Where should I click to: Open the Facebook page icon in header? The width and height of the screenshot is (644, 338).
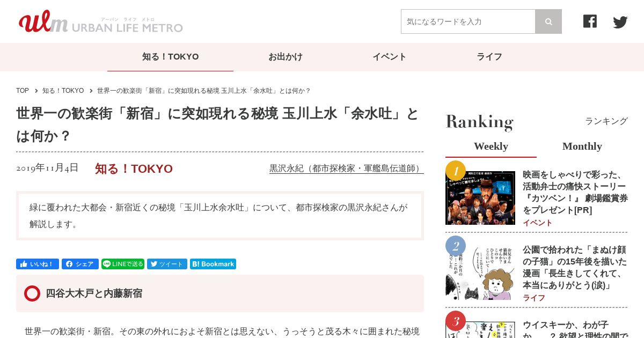(590, 21)
